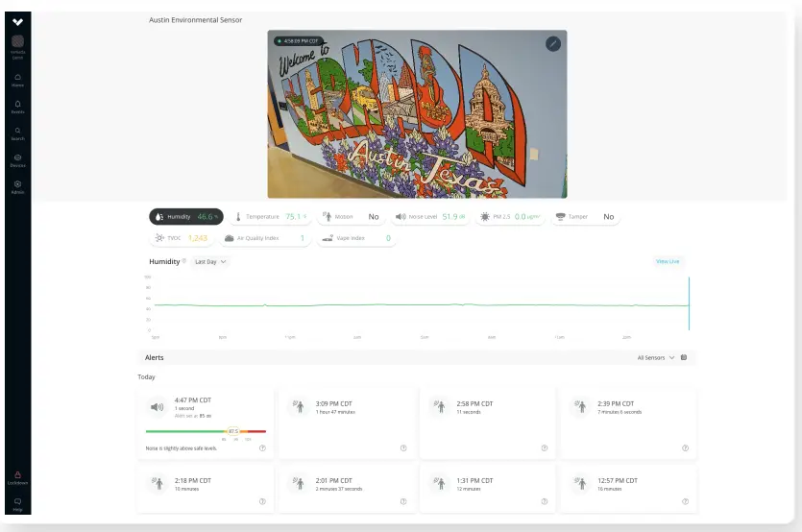Click help icon on 2:18 PM alert card

(262, 501)
